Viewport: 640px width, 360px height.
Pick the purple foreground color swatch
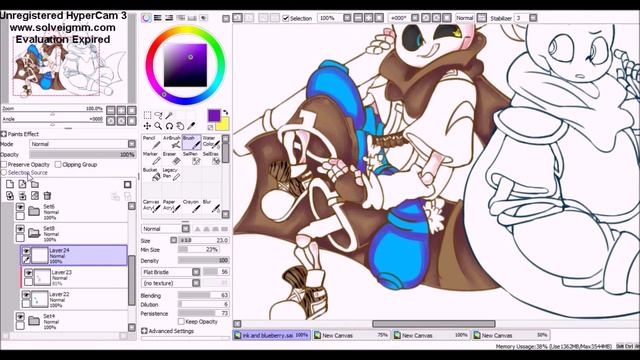tap(214, 116)
